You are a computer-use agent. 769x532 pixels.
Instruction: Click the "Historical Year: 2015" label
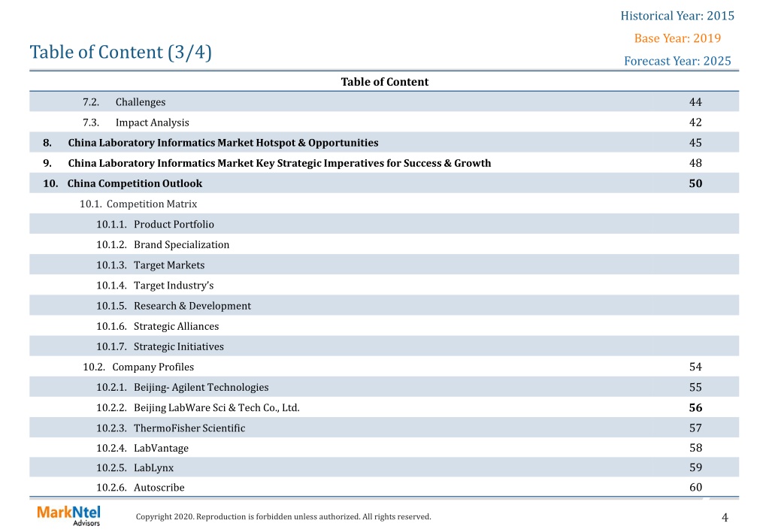pos(677,16)
